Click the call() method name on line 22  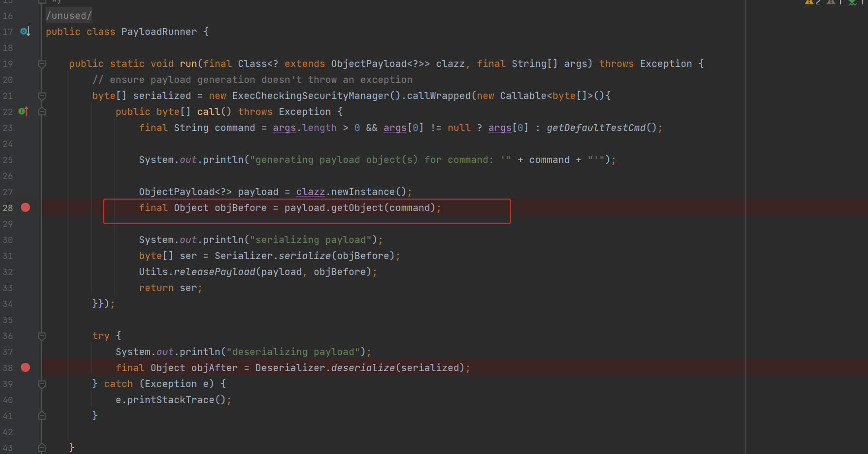209,112
